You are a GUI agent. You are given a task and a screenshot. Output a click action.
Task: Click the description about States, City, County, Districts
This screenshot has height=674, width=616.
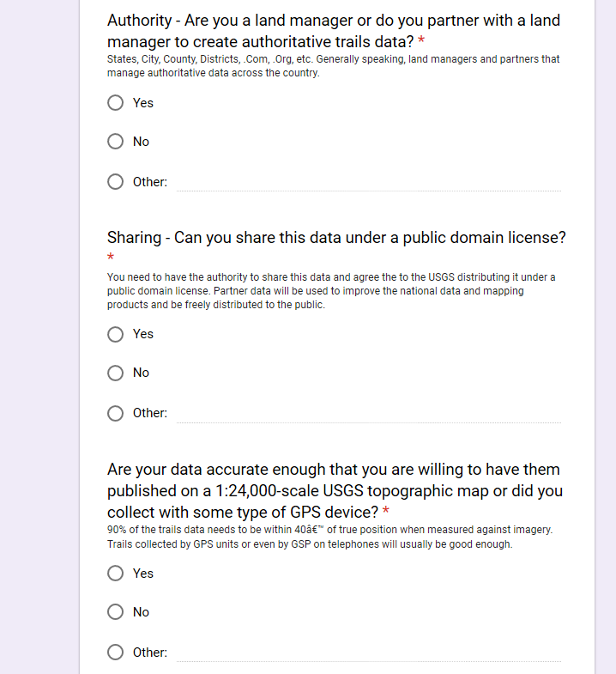tap(333, 66)
